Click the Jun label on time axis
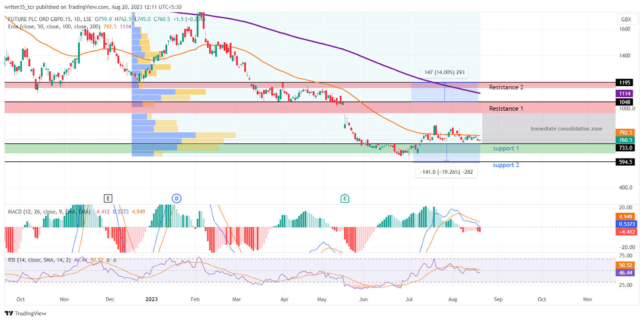The image size is (644, 321). (x=363, y=299)
